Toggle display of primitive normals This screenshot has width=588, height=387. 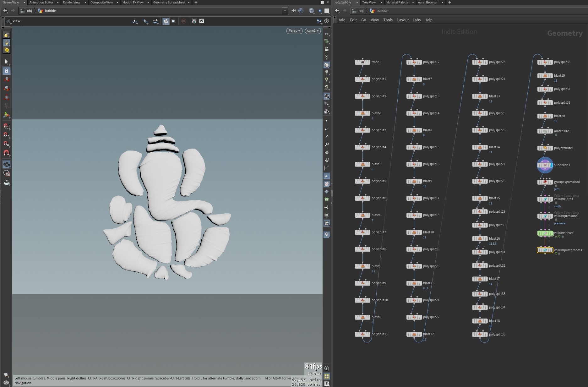[x=327, y=152]
